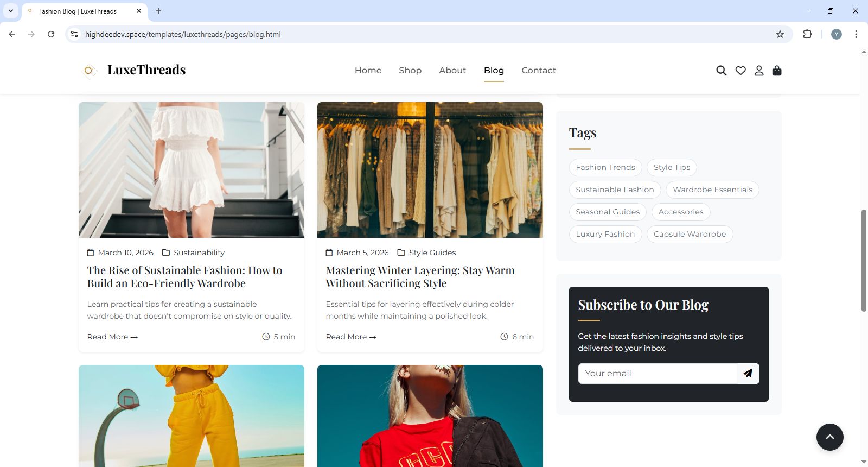Click the 6 min read time
This screenshot has height=467, width=868.
517,337
